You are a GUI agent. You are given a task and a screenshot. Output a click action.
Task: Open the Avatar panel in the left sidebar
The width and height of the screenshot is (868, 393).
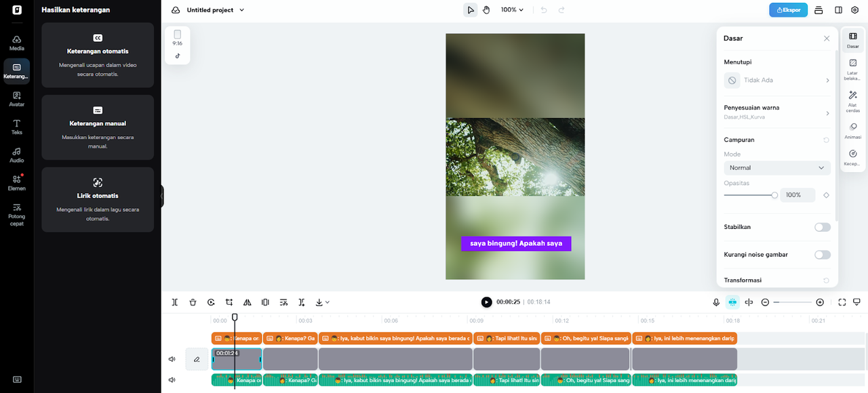(16, 98)
